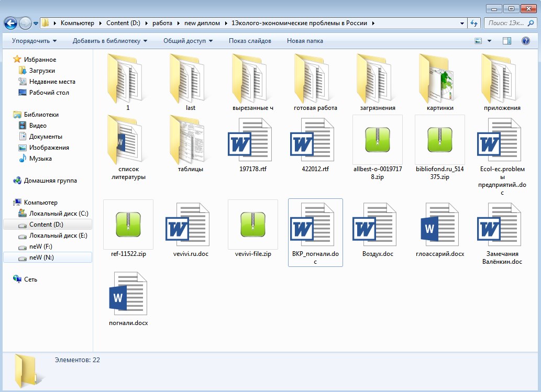541x392 pixels.
Task: Open Сеть in navigation pane
Action: tap(30, 279)
